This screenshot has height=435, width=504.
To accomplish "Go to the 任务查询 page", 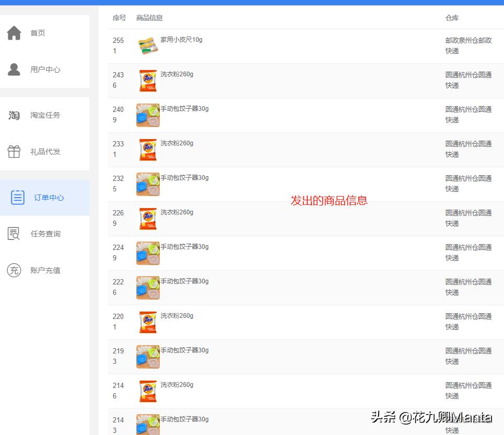I will pyautogui.click(x=45, y=234).
